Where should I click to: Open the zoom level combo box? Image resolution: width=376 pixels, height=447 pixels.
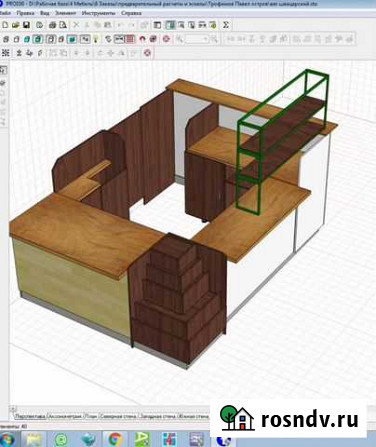coord(197,39)
